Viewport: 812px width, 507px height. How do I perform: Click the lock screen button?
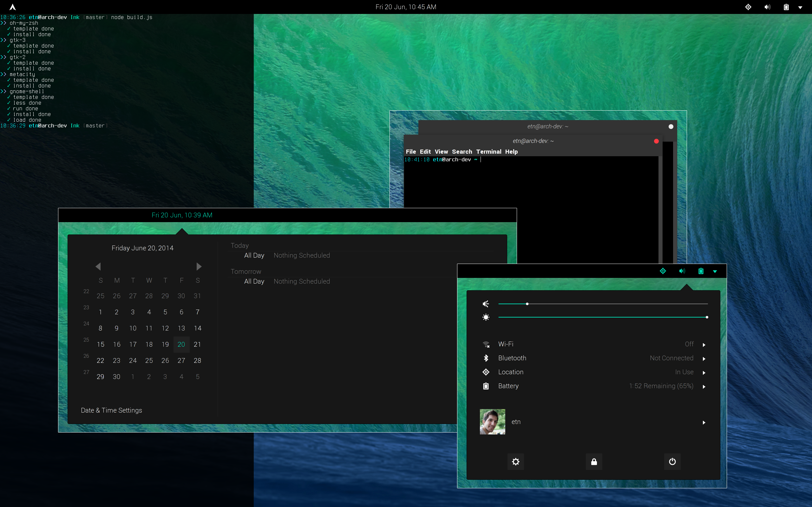click(594, 462)
